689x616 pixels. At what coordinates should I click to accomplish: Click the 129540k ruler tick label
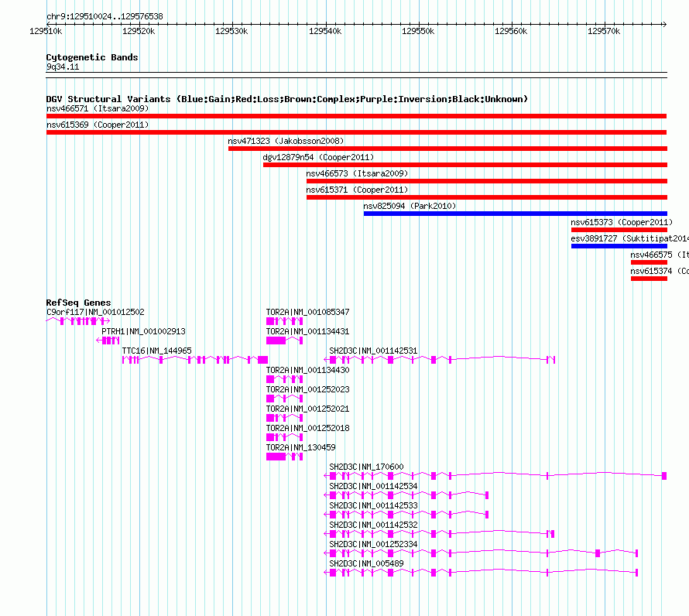(x=325, y=31)
